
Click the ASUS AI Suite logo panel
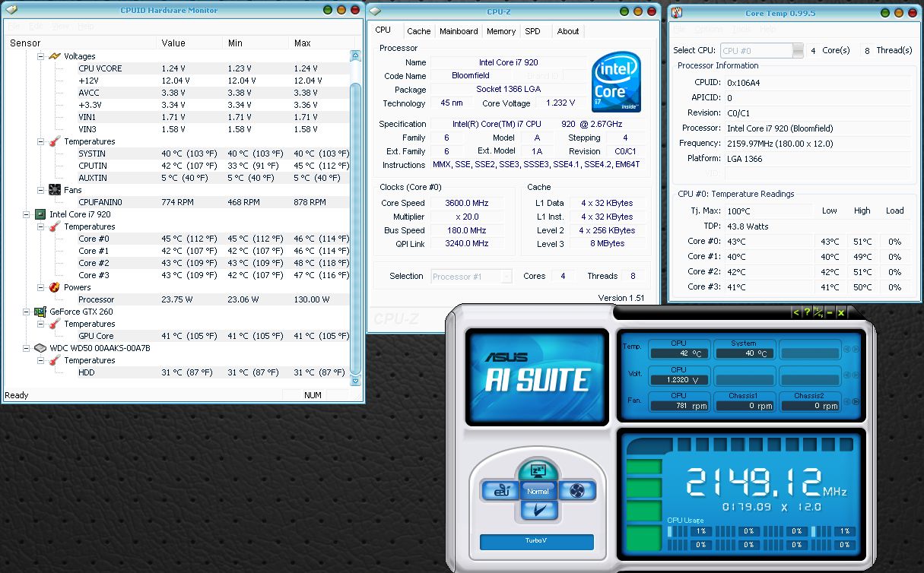click(537, 377)
